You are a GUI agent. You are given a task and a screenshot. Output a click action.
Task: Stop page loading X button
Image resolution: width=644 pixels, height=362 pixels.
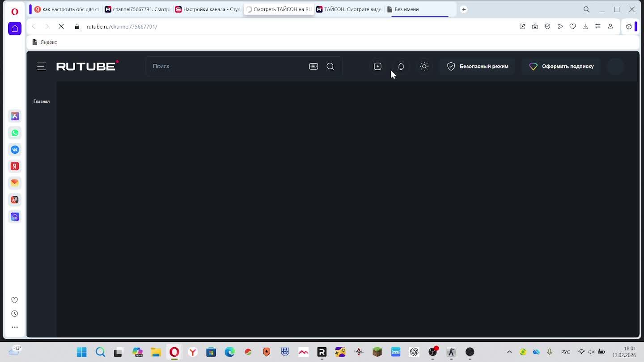click(x=61, y=26)
